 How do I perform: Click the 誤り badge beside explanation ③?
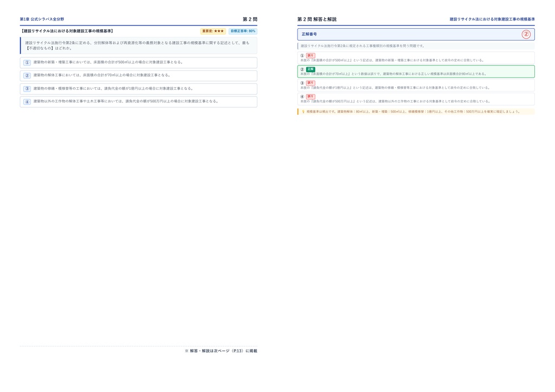pos(311,83)
